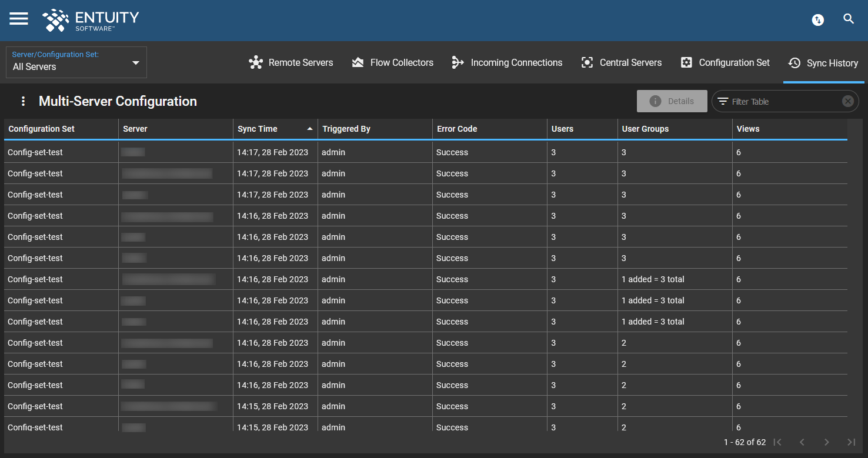Switch to the Sync History tab
This screenshot has height=458, width=868.
click(x=823, y=63)
